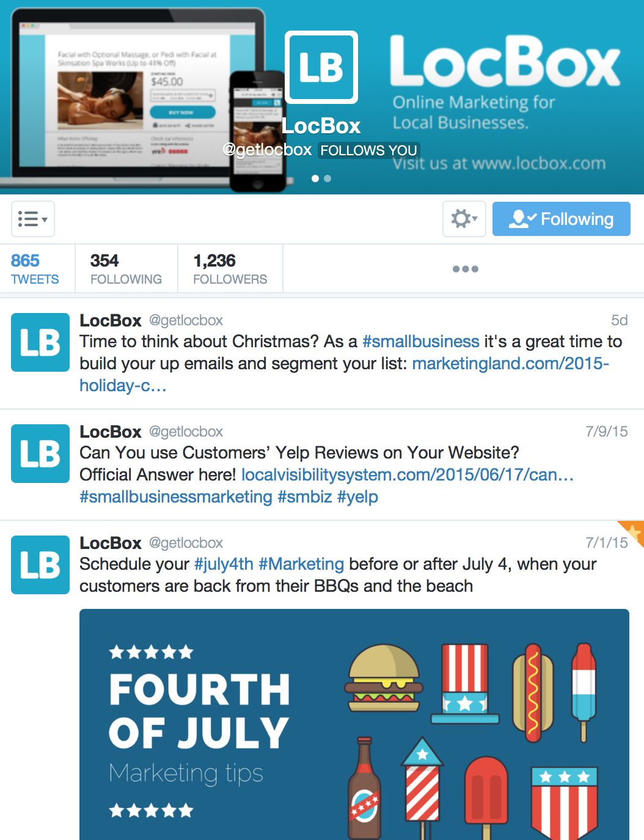644x840 pixels.
Task: Open the Fourth of July image thumbnail
Action: (354, 724)
